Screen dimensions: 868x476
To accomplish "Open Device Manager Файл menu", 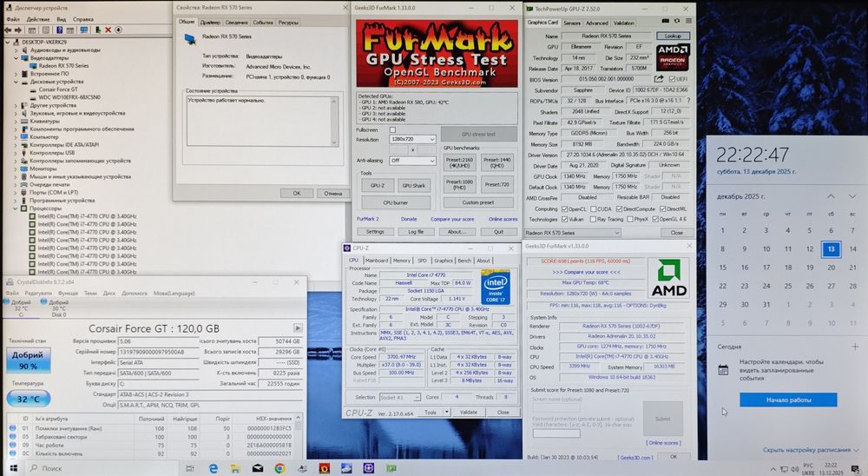I will pos(13,19).
